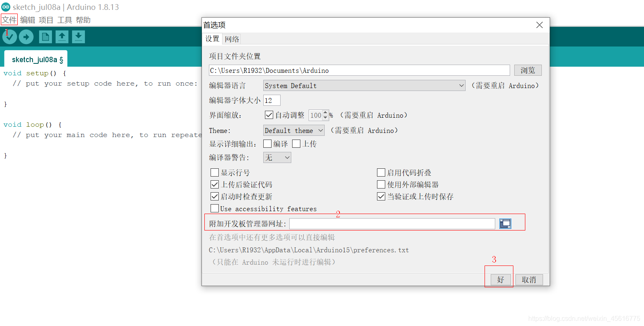Click the 取消 button
Image resolution: width=644 pixels, height=326 pixels.
click(529, 280)
